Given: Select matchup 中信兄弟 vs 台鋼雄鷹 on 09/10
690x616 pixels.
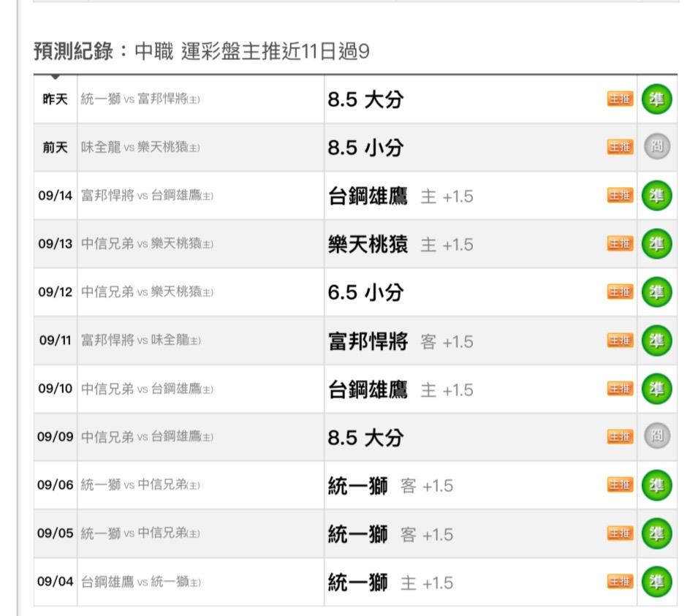Looking at the screenshot, I should (147, 389).
